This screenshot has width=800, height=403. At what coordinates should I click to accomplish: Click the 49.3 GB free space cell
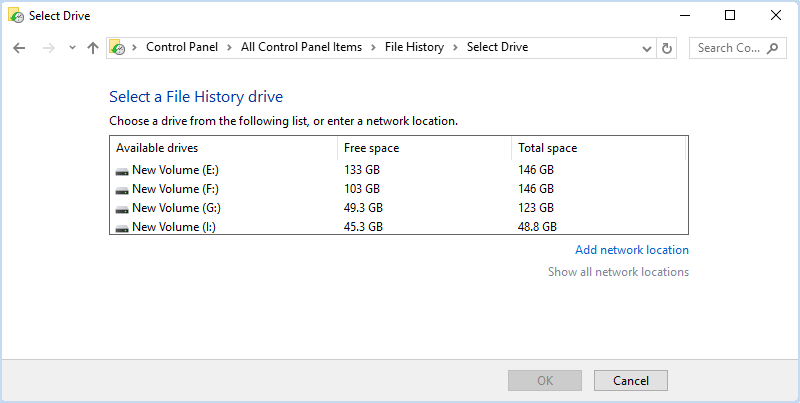tap(363, 208)
